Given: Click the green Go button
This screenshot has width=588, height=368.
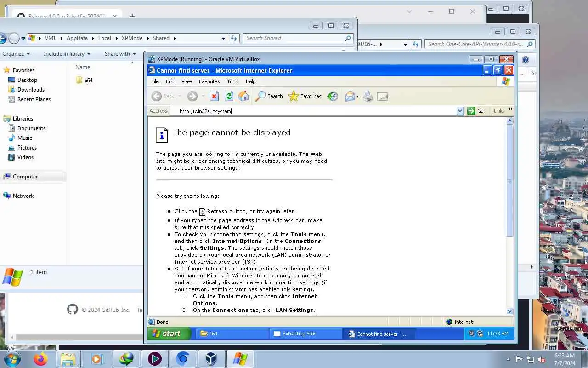Looking at the screenshot, I should pos(476,111).
